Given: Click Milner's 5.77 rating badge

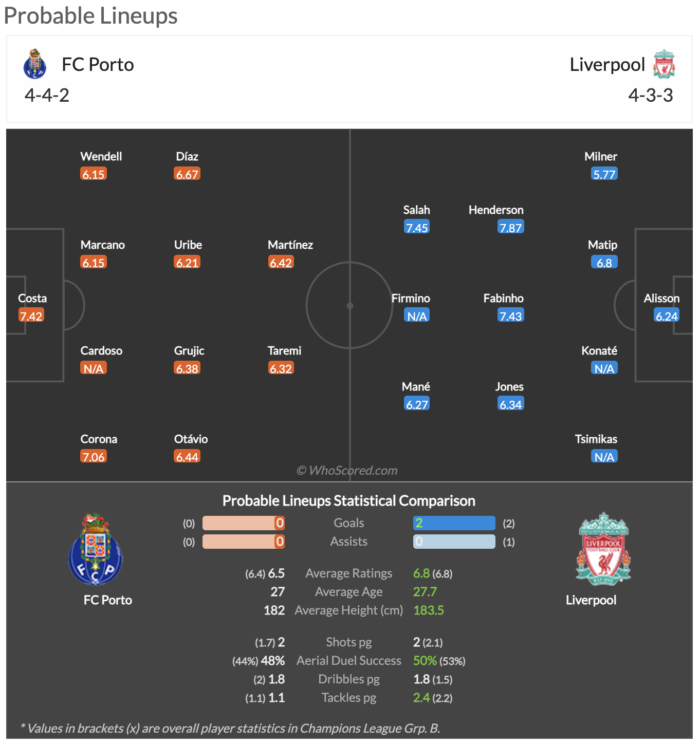Looking at the screenshot, I should tap(604, 174).
